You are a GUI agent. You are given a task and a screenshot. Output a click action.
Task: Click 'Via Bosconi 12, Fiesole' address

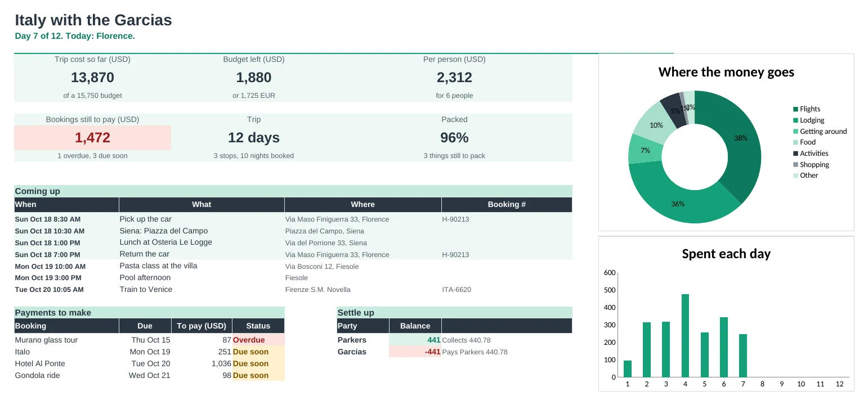pyautogui.click(x=322, y=267)
